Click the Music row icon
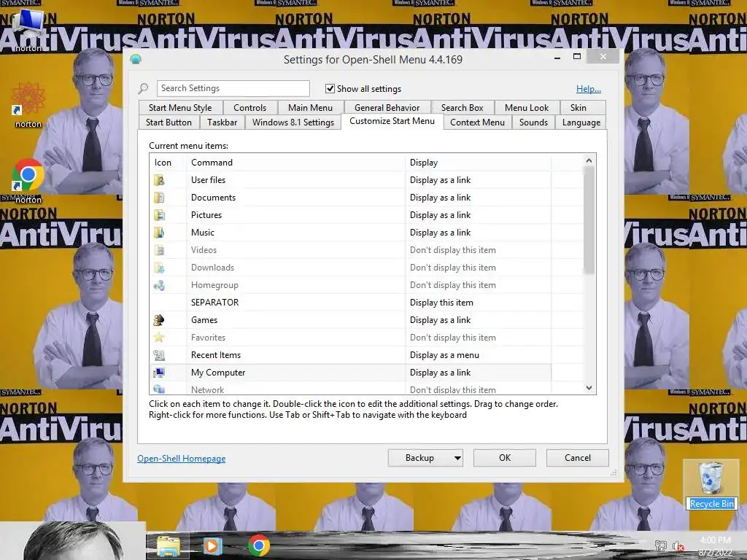Image resolution: width=747 pixels, height=560 pixels. [159, 233]
